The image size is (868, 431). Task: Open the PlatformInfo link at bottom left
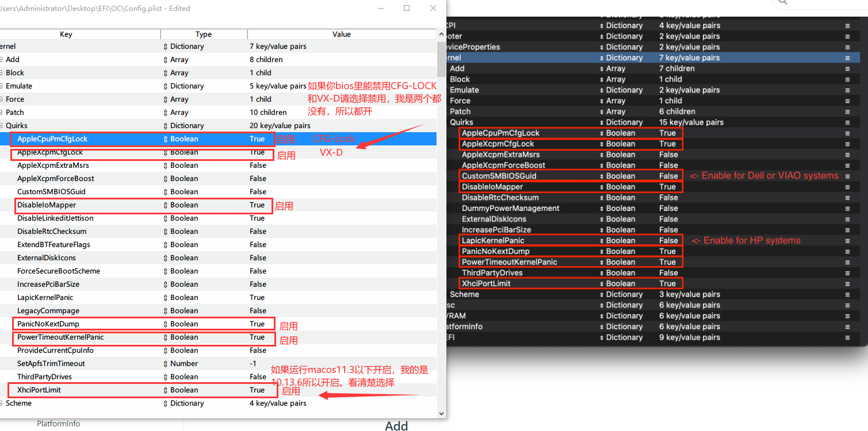pos(59,424)
